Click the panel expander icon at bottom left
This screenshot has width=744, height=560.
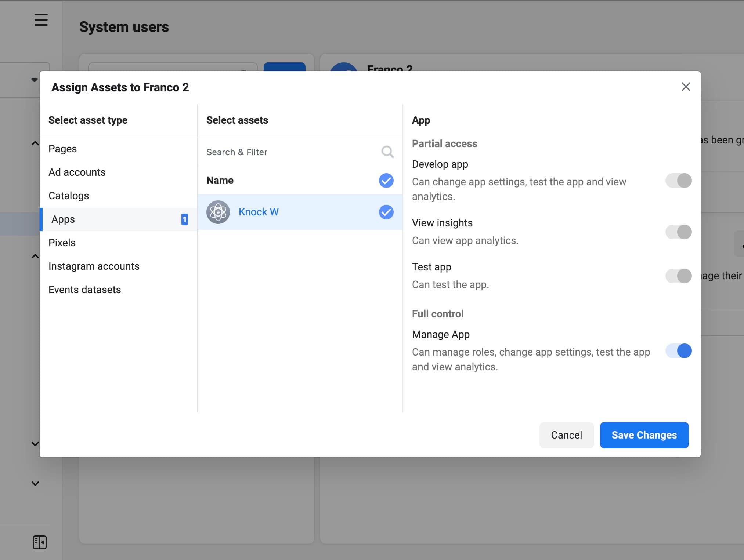(x=40, y=542)
